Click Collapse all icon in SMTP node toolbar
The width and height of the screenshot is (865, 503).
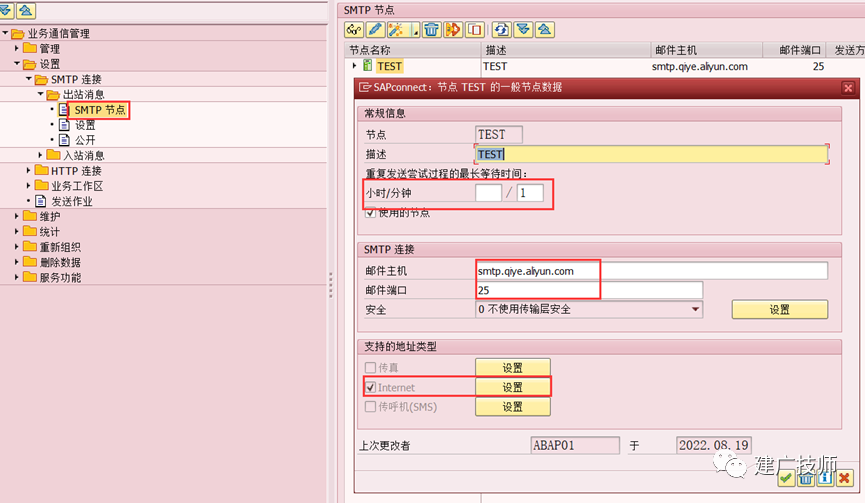(544, 30)
